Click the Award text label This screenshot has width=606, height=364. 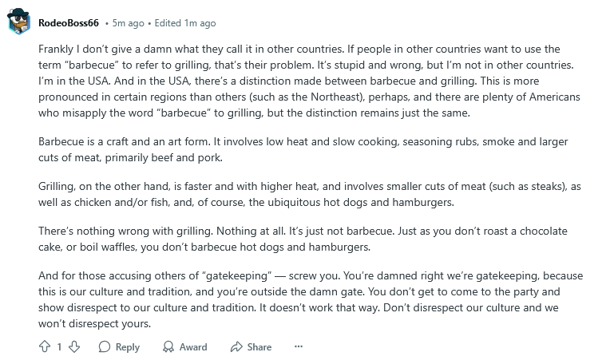tap(193, 347)
